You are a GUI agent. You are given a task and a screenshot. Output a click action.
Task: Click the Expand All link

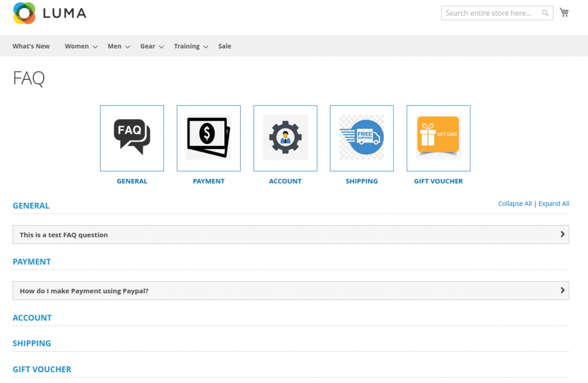pyautogui.click(x=554, y=203)
